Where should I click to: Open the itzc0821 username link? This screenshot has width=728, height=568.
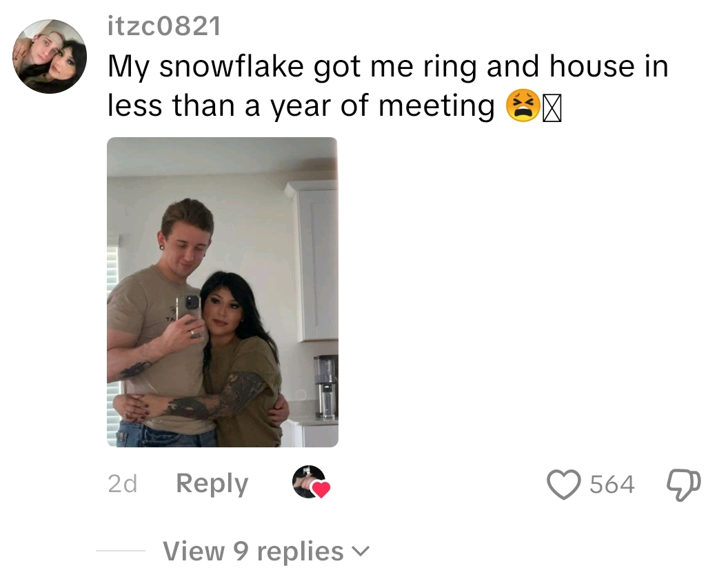pyautogui.click(x=164, y=26)
